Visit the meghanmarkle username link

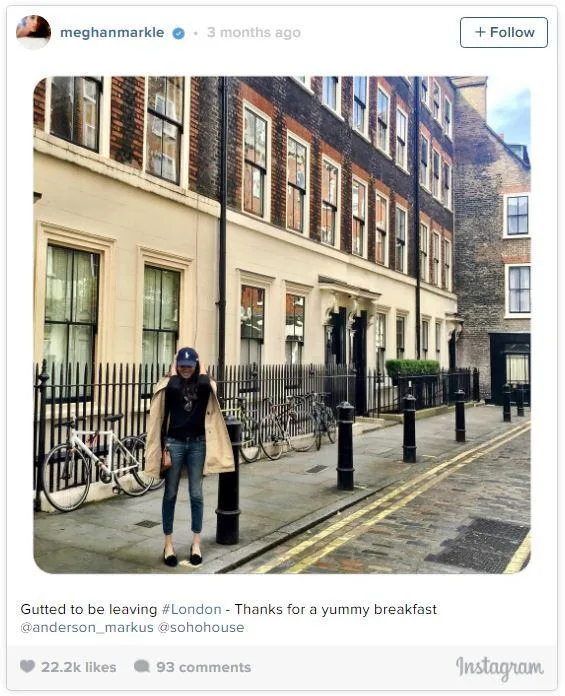pos(112,33)
